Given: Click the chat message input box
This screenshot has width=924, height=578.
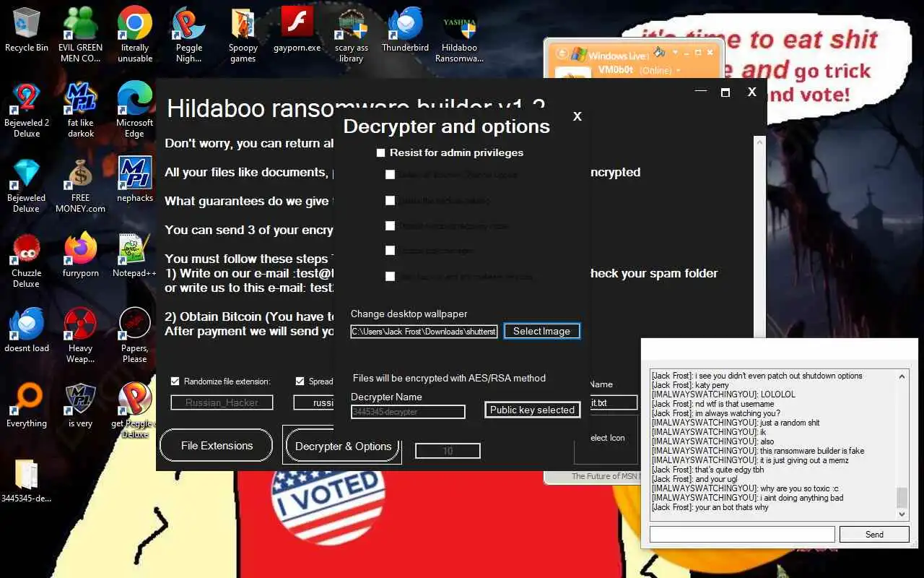Looking at the screenshot, I should point(742,535).
